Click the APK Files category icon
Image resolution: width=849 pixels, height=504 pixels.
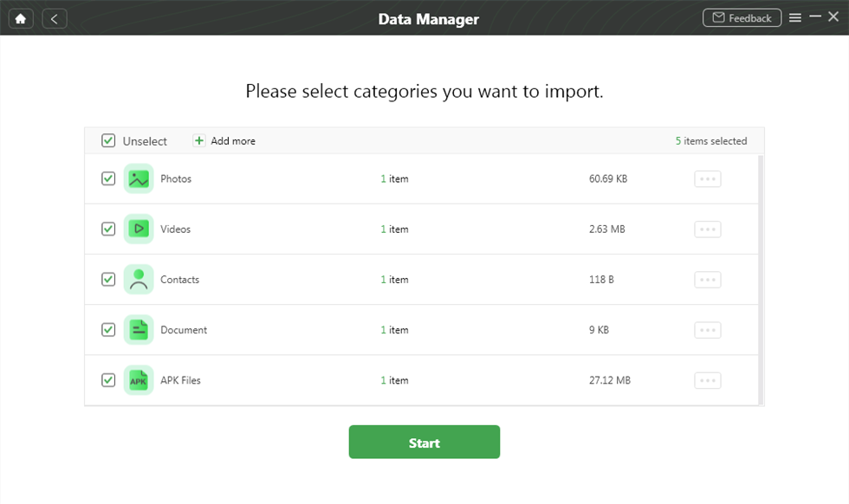click(139, 380)
